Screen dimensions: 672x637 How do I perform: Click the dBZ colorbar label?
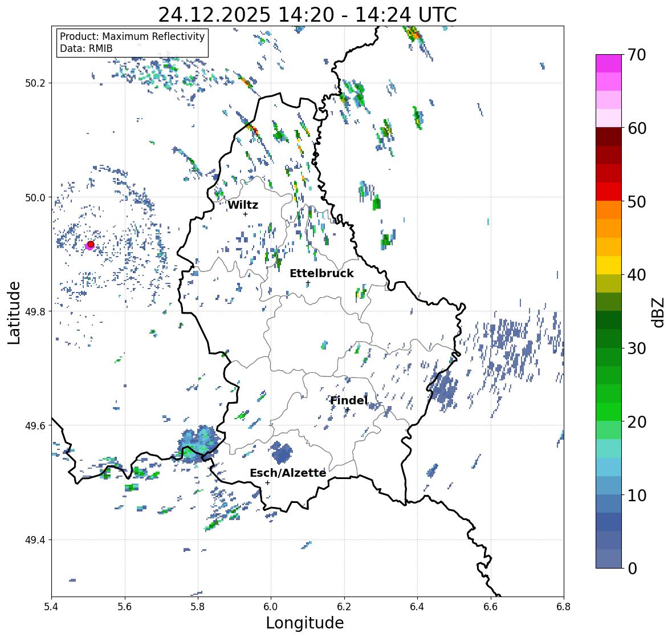657,313
